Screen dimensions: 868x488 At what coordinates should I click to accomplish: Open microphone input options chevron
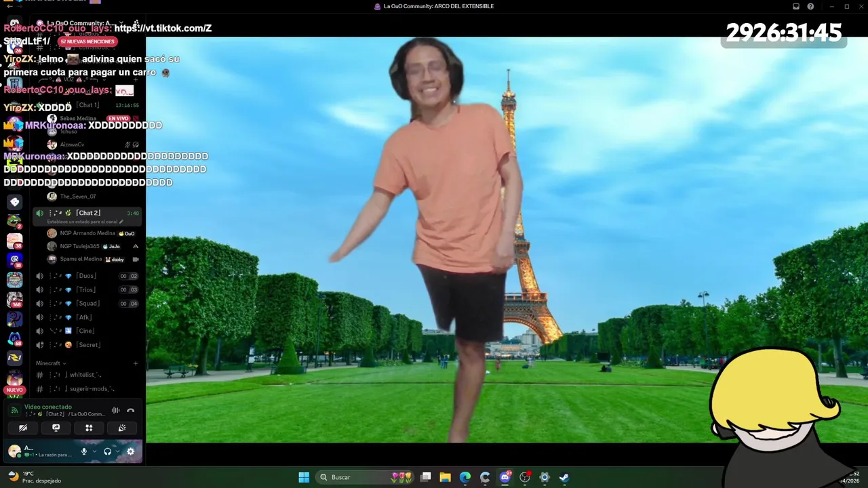(94, 451)
